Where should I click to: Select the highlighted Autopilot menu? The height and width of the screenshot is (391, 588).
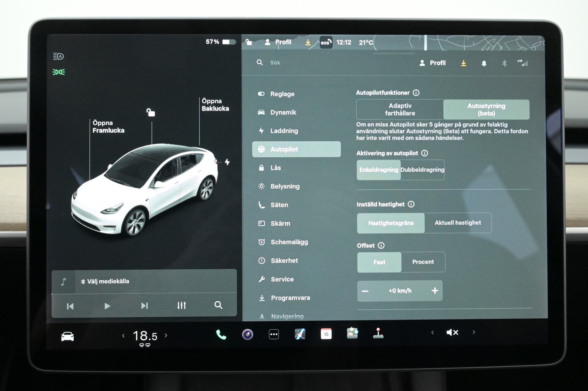coord(296,149)
